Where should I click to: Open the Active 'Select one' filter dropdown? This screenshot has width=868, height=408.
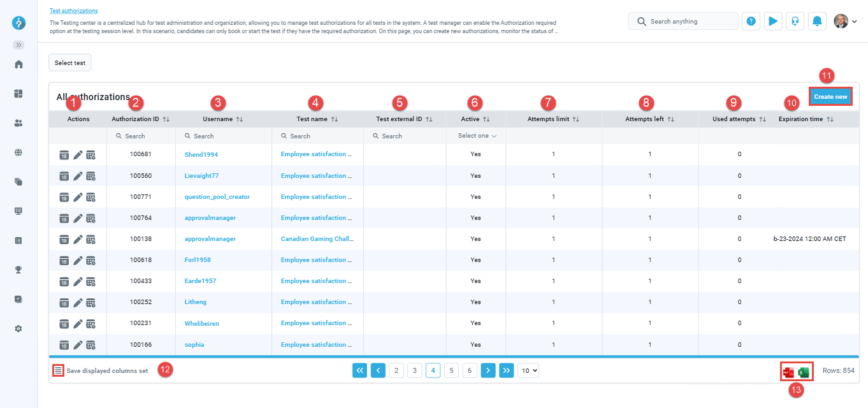(x=477, y=136)
